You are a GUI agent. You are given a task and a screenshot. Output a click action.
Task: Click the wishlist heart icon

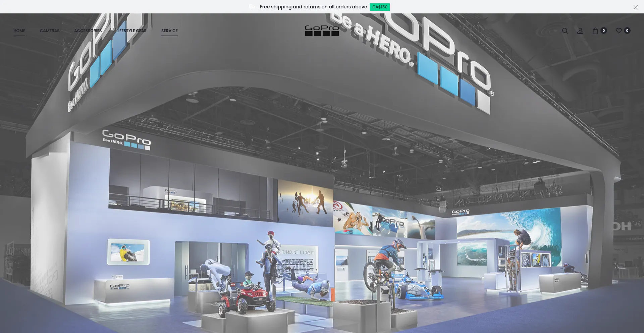tap(619, 31)
